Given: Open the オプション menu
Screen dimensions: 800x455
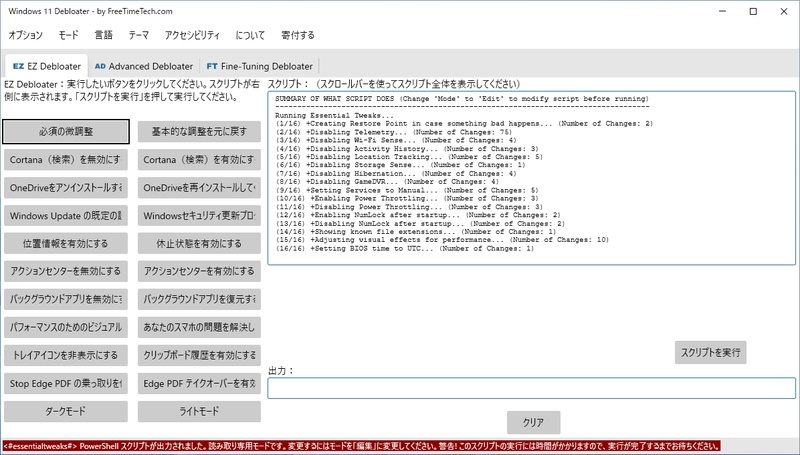Looking at the screenshot, I should (x=26, y=35).
